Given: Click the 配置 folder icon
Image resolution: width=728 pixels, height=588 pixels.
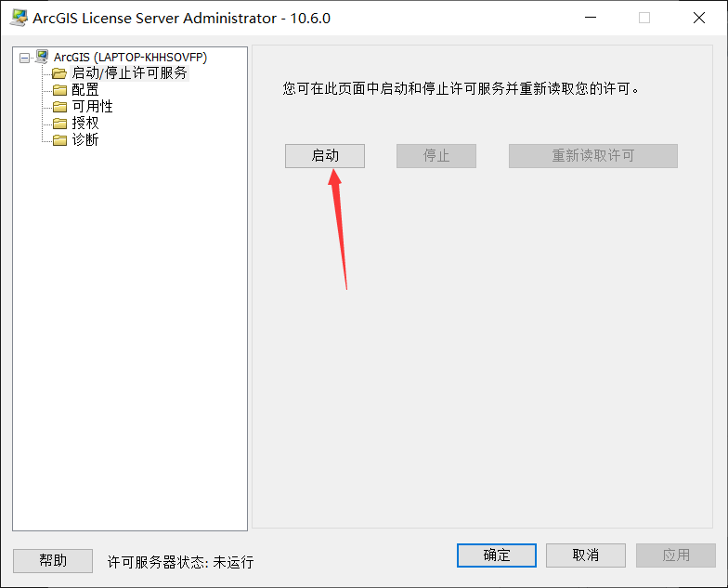Looking at the screenshot, I should (59, 89).
